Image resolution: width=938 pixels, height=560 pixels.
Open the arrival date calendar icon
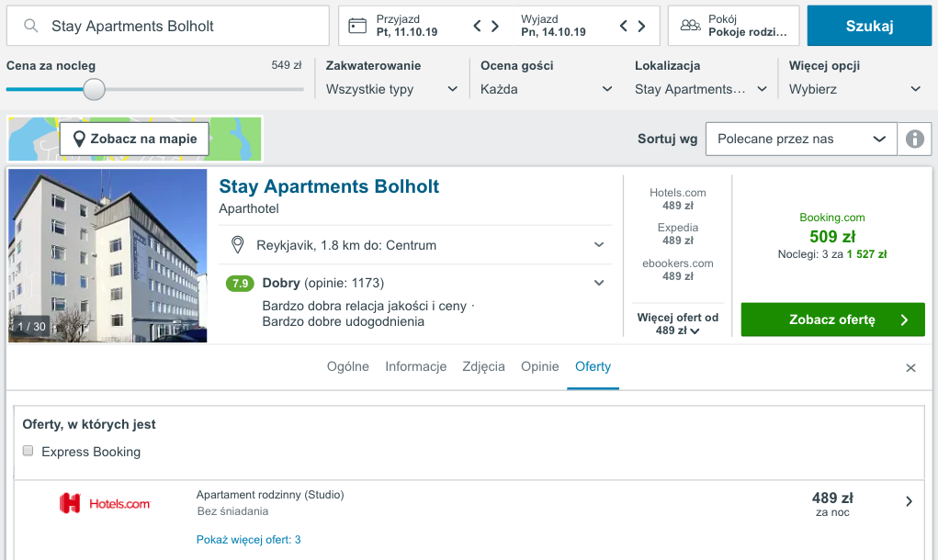click(x=357, y=26)
